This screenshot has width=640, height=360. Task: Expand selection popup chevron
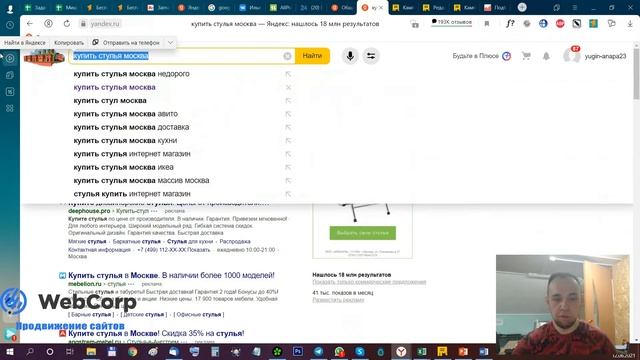tap(170, 42)
